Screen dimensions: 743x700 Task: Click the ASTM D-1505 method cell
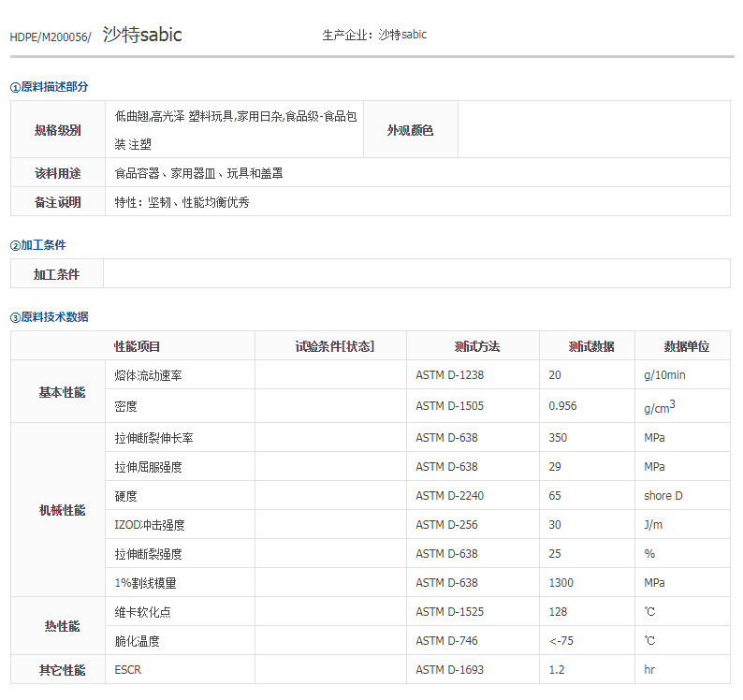click(473, 406)
